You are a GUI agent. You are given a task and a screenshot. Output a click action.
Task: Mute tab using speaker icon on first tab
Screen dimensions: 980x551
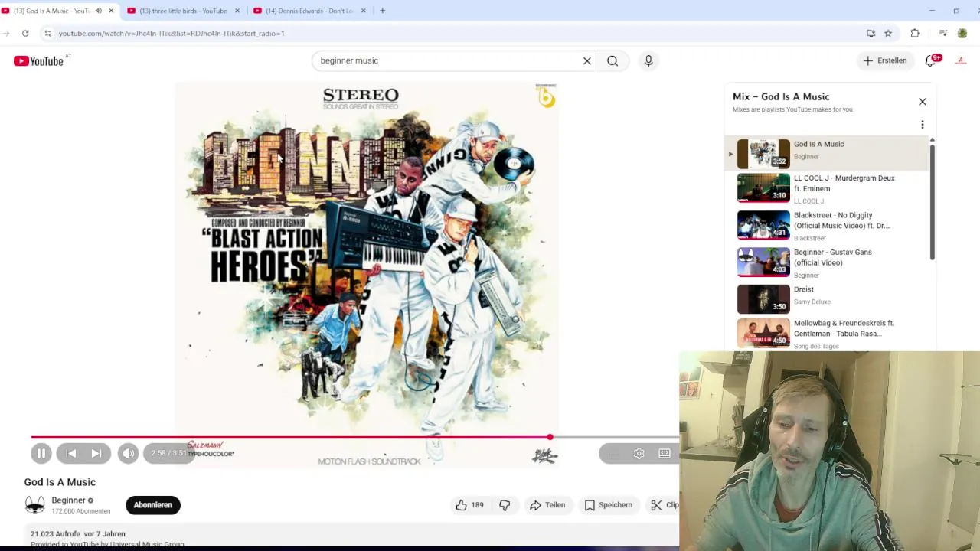pyautogui.click(x=98, y=11)
